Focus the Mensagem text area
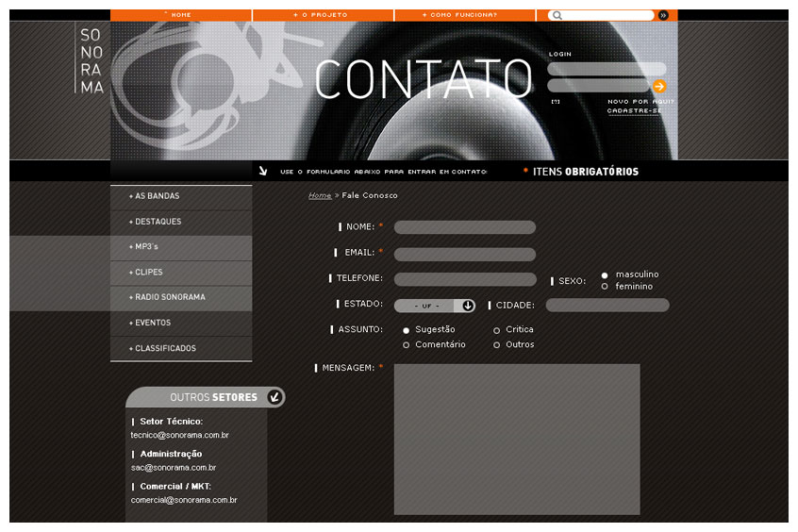This screenshot has width=798, height=532. pyautogui.click(x=517, y=440)
